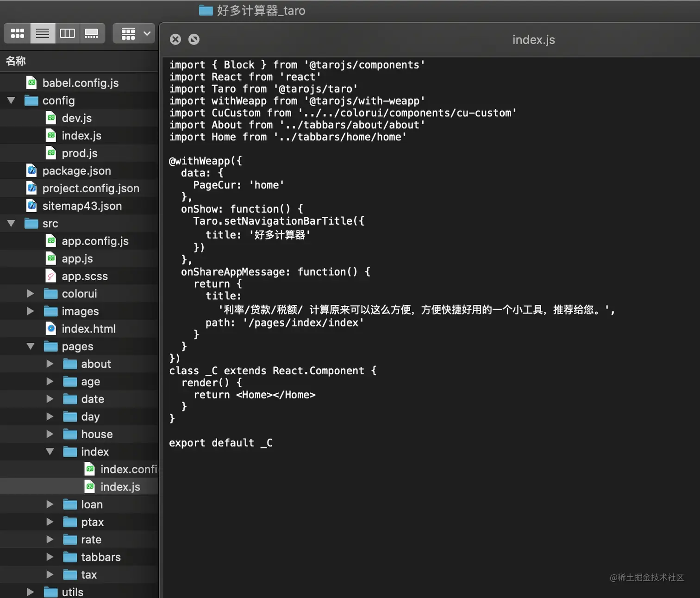Click the '@withWeapp({' decorator line
The height and width of the screenshot is (598, 700).
(x=205, y=161)
